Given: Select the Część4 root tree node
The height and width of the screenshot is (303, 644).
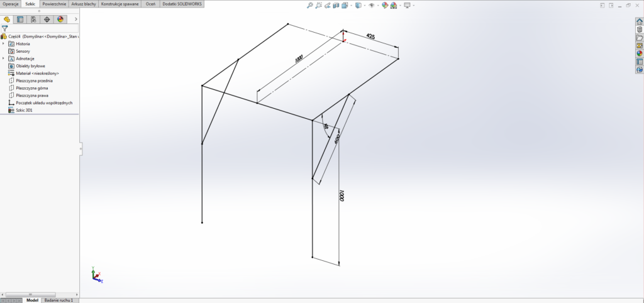Looking at the screenshot, I should click(x=40, y=36).
